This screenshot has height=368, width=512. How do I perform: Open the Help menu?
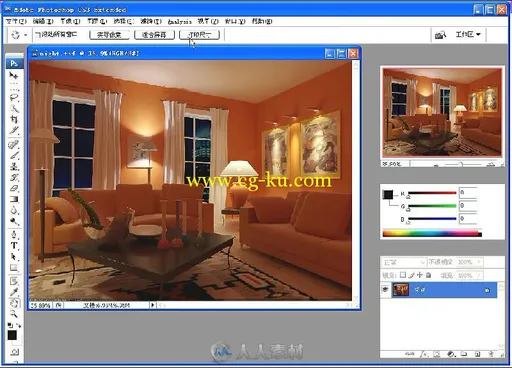(x=262, y=21)
